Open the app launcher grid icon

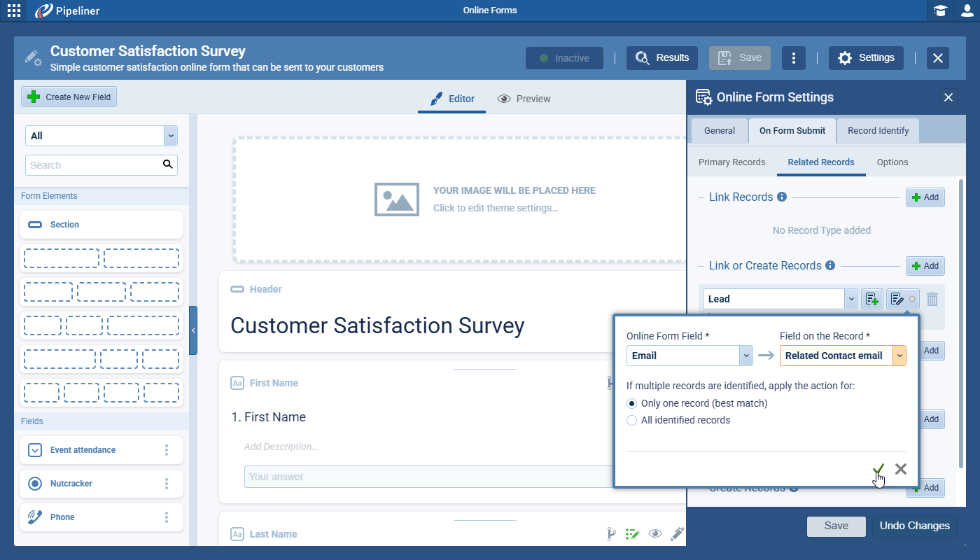(13, 10)
